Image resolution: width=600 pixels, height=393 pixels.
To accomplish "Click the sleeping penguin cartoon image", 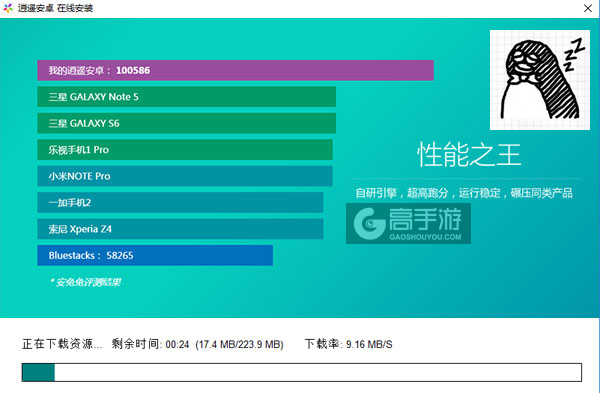I will pyautogui.click(x=540, y=80).
